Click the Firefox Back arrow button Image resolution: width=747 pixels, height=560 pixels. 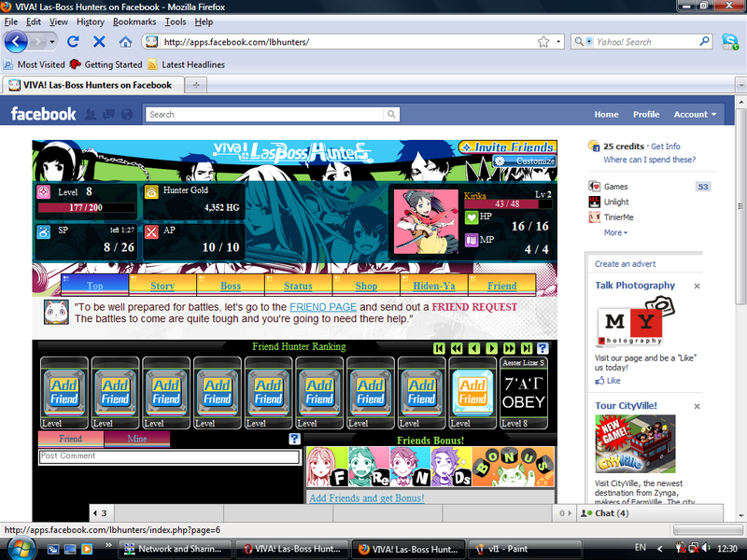coord(16,42)
